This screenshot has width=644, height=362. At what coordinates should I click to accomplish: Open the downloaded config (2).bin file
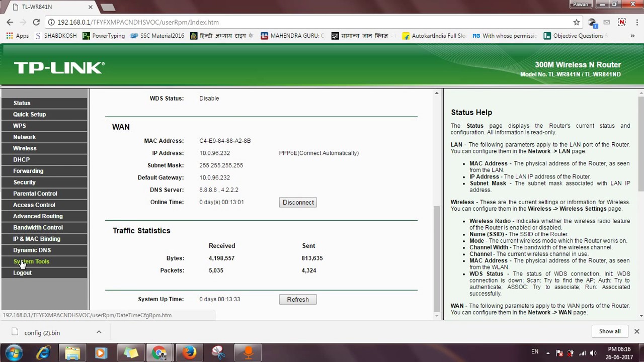pos(42,333)
